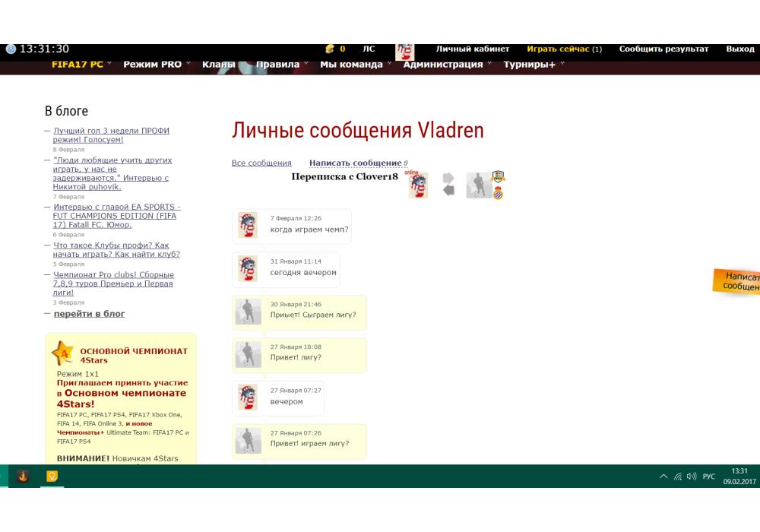Show hidden tray icons chevron
Viewport: 760px width, 532px height.
click(663, 477)
